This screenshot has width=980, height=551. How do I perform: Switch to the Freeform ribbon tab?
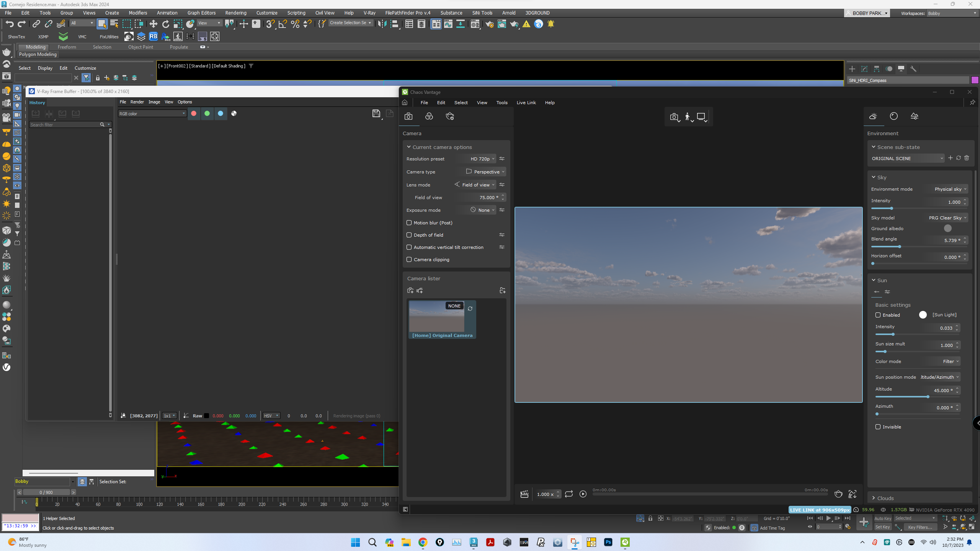[x=67, y=47]
